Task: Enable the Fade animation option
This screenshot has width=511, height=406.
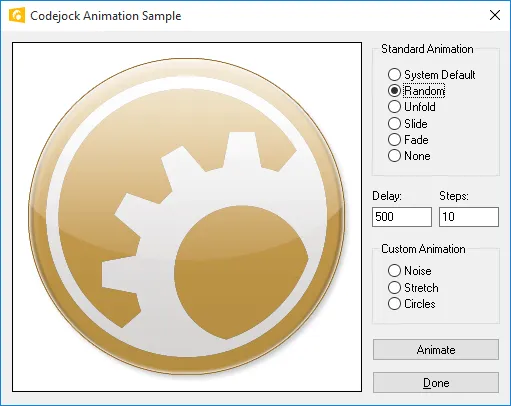Action: tap(408, 139)
